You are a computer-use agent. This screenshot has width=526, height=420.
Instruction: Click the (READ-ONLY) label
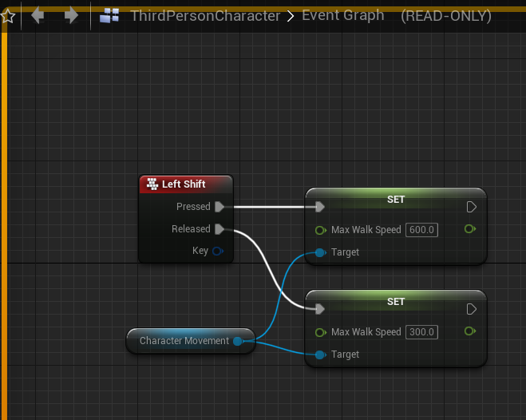[x=446, y=16]
